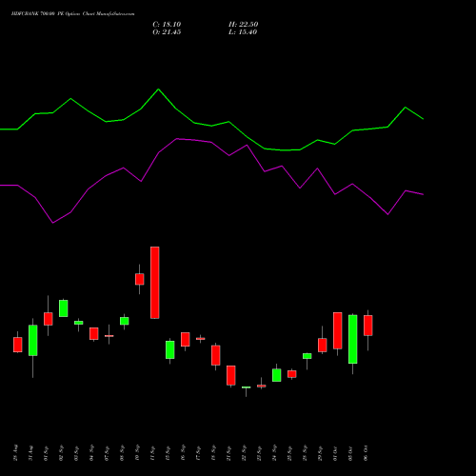476x476 pixels.
Task: Click the 16 Sep date label
Action: click(184, 453)
